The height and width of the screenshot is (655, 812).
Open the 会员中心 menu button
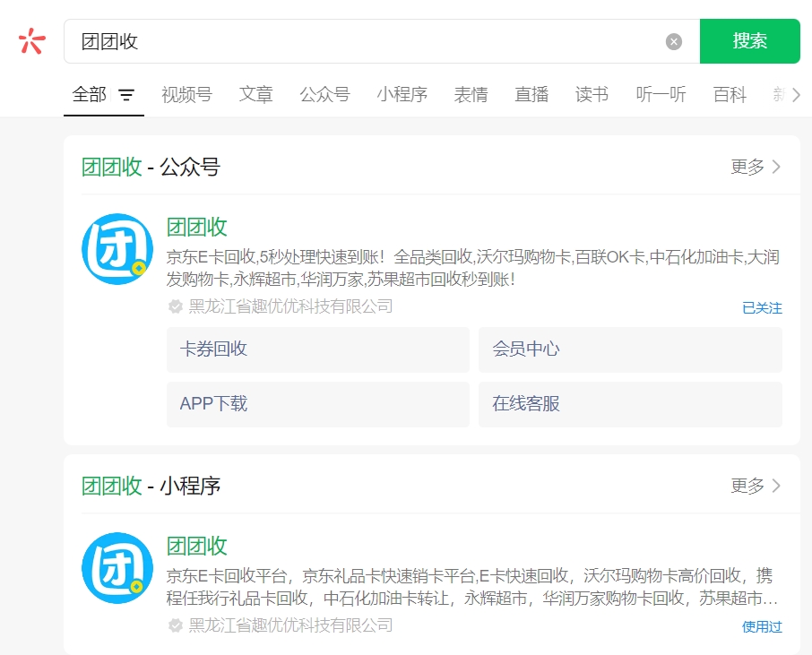click(630, 349)
